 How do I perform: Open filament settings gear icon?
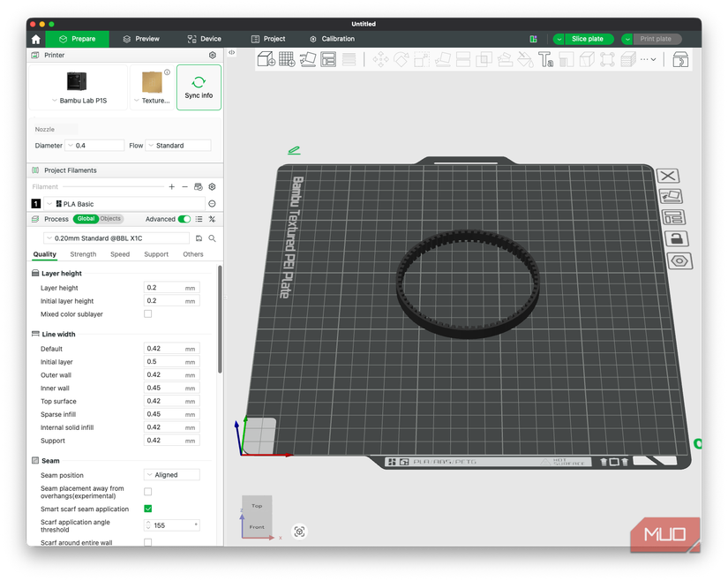click(x=212, y=186)
